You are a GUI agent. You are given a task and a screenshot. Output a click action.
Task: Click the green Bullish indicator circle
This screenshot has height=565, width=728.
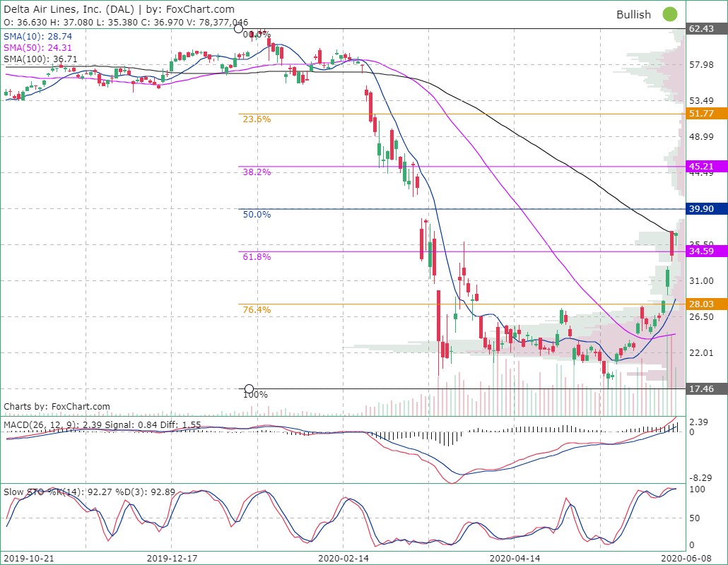click(x=670, y=14)
